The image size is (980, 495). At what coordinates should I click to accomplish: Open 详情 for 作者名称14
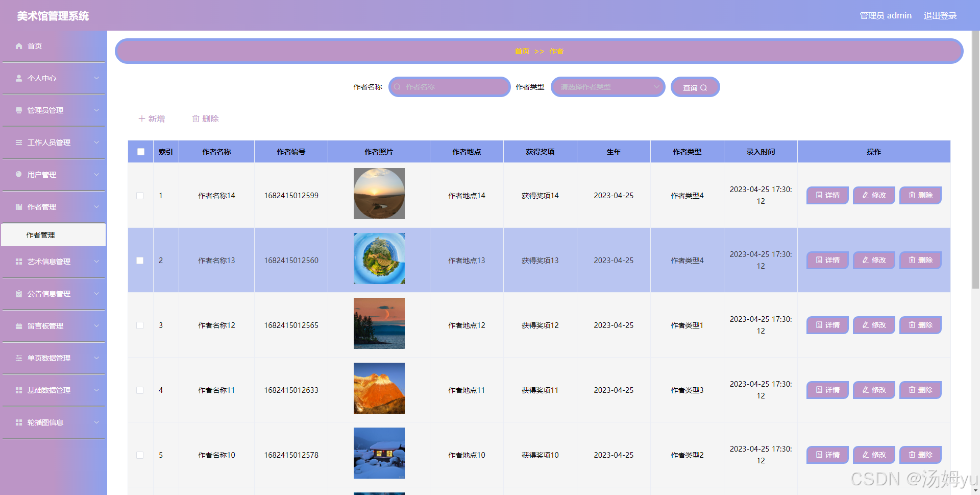[827, 195]
